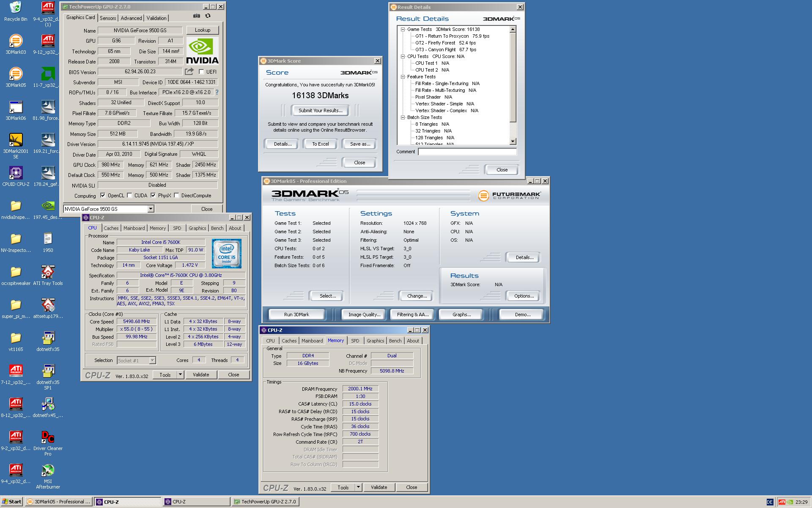This screenshot has width=812, height=508.
Task: Open the attsetup179 installer icon
Action: pos(48,309)
